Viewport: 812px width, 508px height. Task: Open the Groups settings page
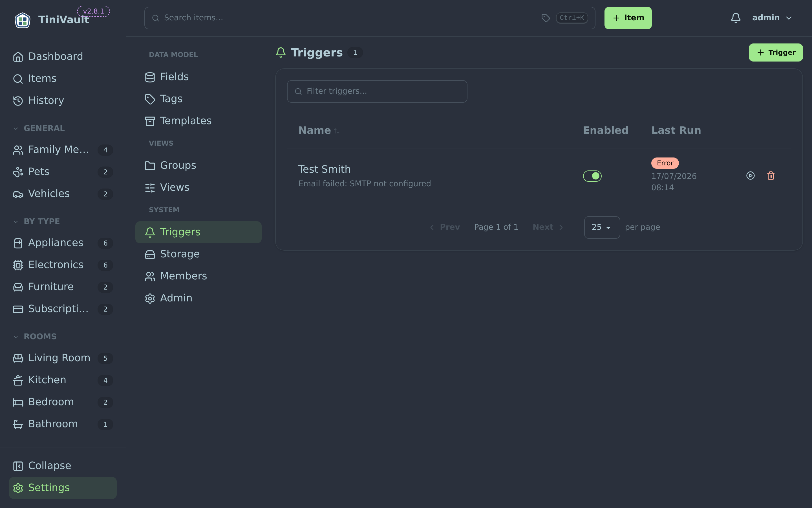[198, 165]
